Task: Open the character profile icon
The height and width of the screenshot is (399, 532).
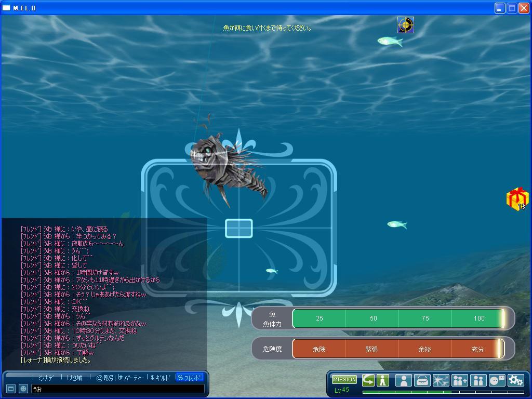Action: click(x=403, y=380)
